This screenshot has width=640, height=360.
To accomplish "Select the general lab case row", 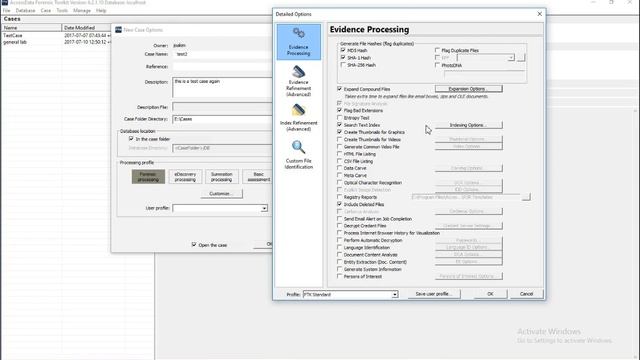I will coord(56,42).
